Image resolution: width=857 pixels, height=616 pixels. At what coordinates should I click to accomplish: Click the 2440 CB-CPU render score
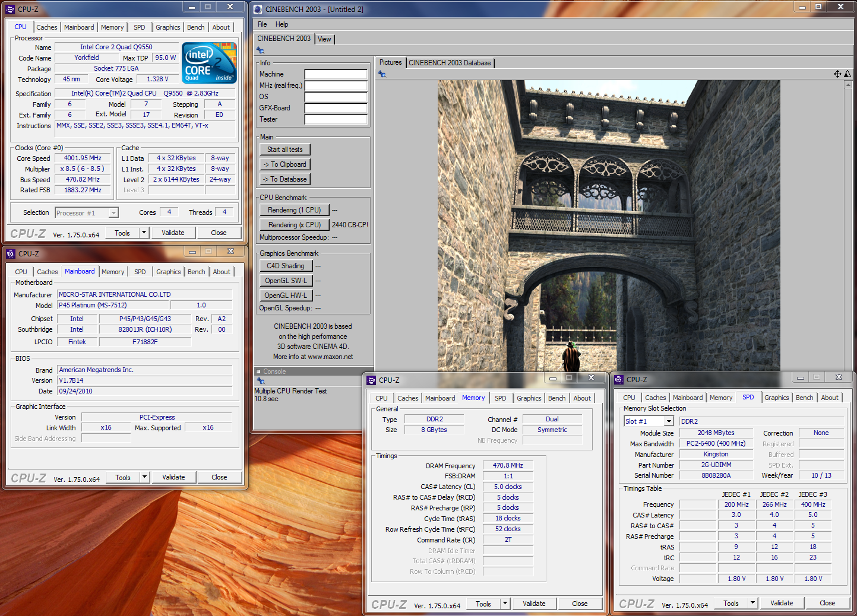(x=350, y=225)
